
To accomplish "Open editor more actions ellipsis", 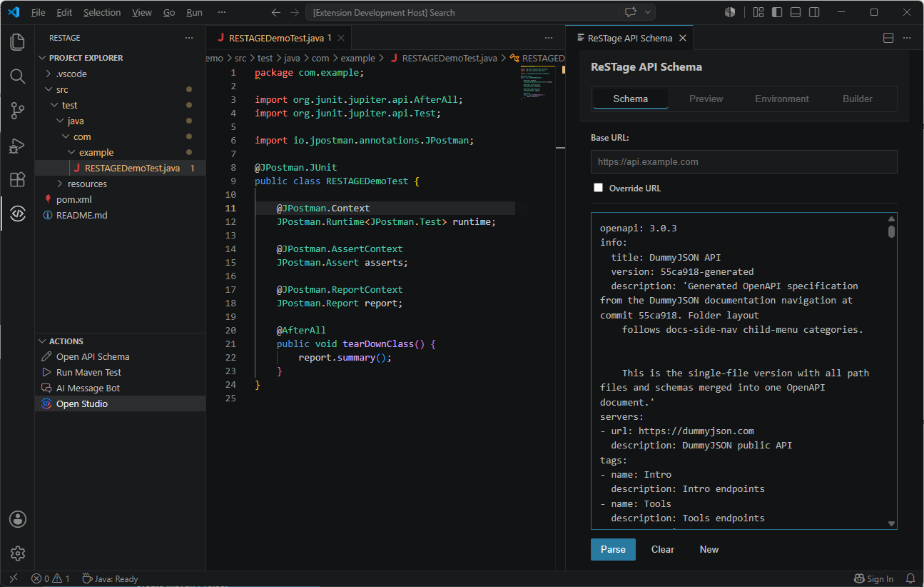I will 549,38.
